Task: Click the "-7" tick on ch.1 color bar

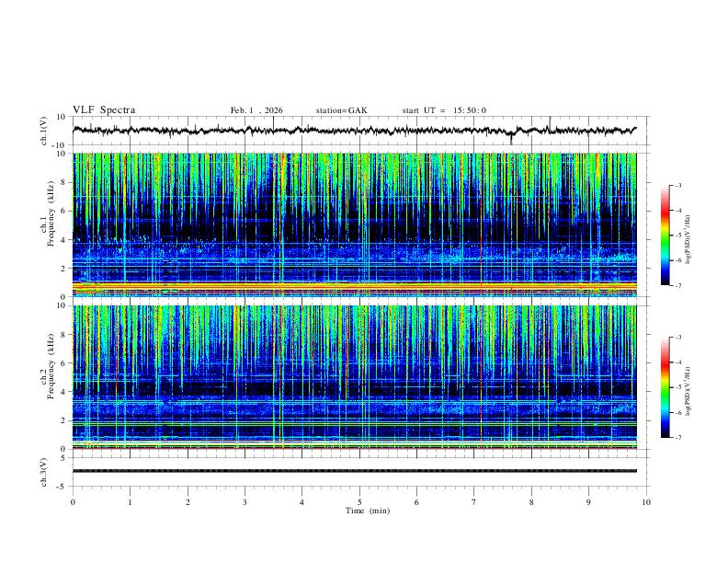Action: [x=678, y=285]
